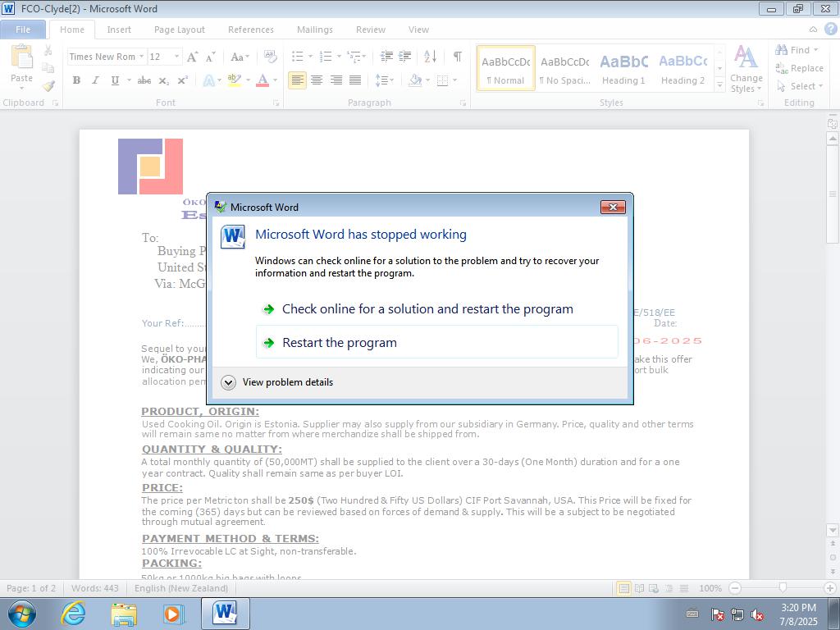Click the Grow Font icon

(x=192, y=57)
